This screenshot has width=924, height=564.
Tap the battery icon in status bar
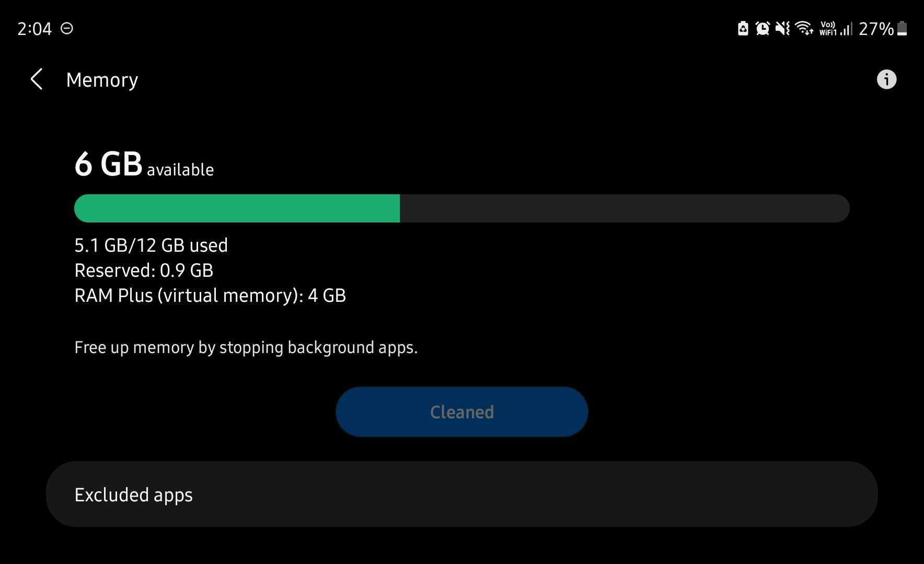pos(902,28)
